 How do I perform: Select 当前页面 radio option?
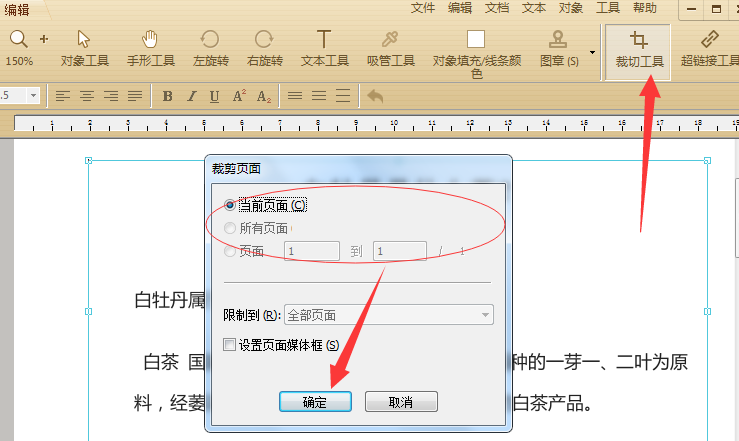click(230, 205)
